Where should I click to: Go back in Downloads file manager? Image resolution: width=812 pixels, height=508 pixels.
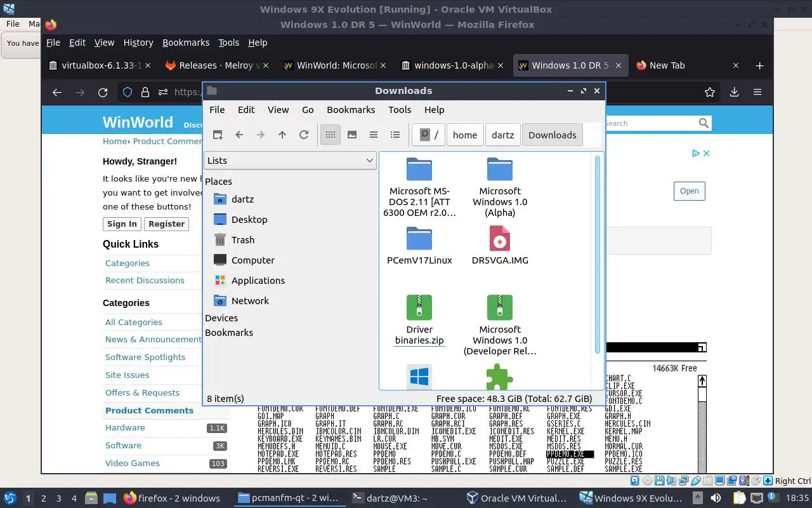pyautogui.click(x=239, y=135)
